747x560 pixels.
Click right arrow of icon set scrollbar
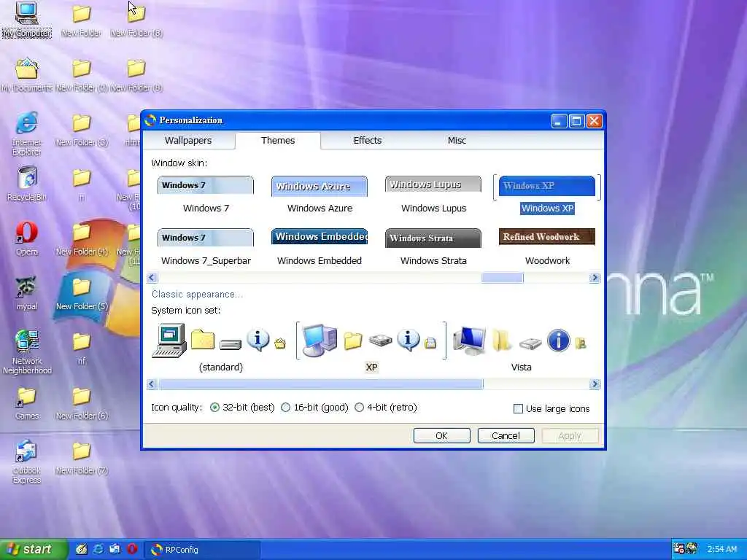tap(595, 384)
